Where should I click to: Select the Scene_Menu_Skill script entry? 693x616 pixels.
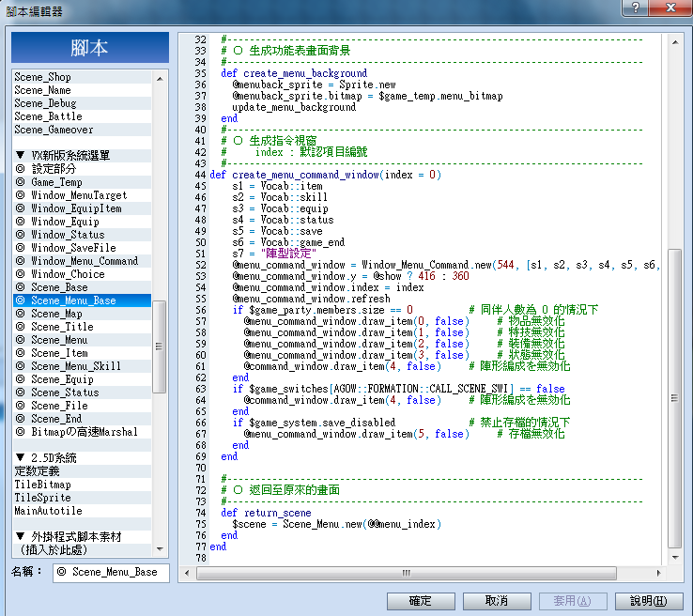pyautogui.click(x=83, y=366)
